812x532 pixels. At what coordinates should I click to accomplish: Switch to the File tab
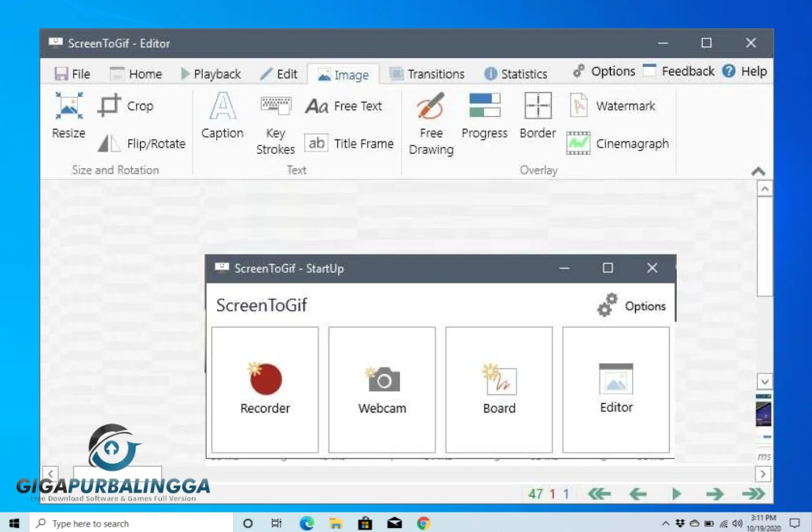pos(72,74)
